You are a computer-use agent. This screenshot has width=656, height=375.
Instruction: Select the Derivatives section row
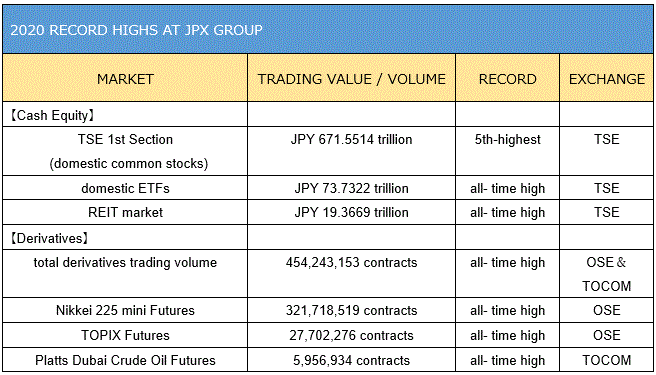tap(328, 237)
